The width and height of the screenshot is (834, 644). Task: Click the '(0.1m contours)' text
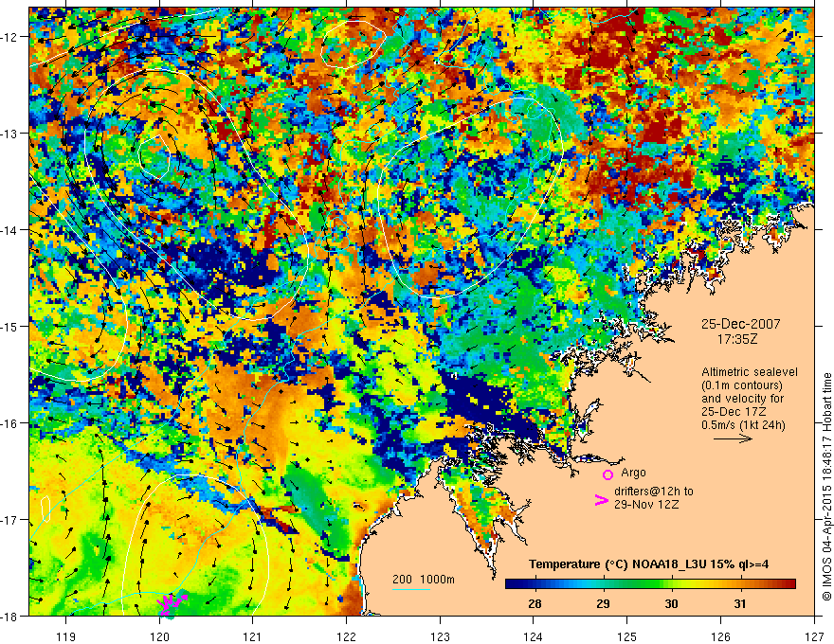point(741,385)
